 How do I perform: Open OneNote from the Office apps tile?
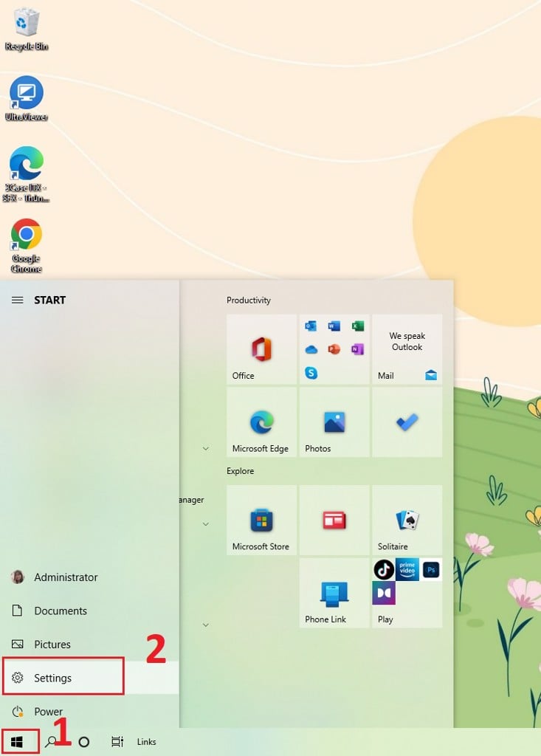(357, 349)
